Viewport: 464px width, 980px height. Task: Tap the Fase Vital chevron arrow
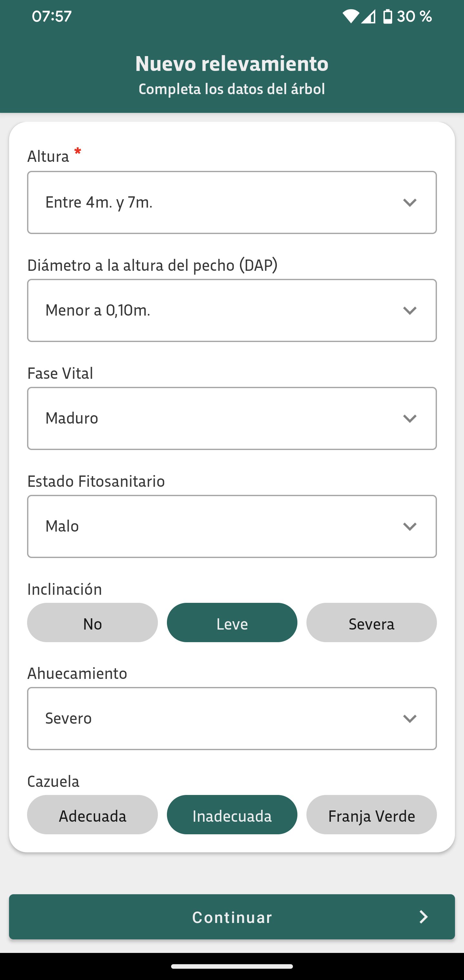coord(409,418)
